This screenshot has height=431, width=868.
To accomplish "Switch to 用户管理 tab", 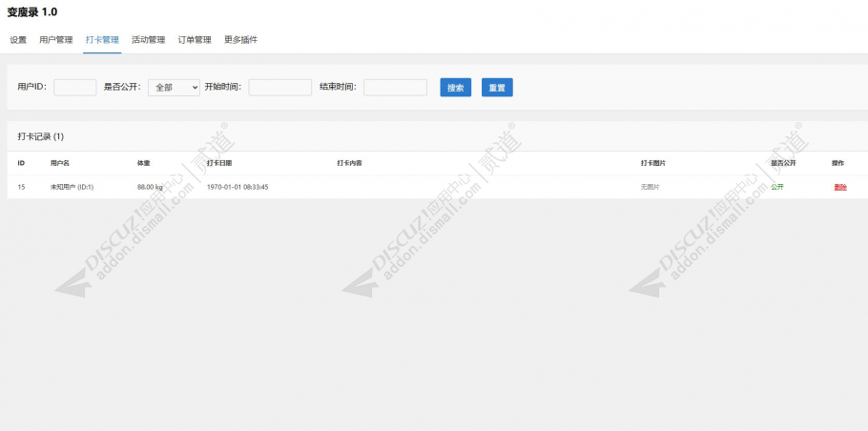I will tap(56, 40).
